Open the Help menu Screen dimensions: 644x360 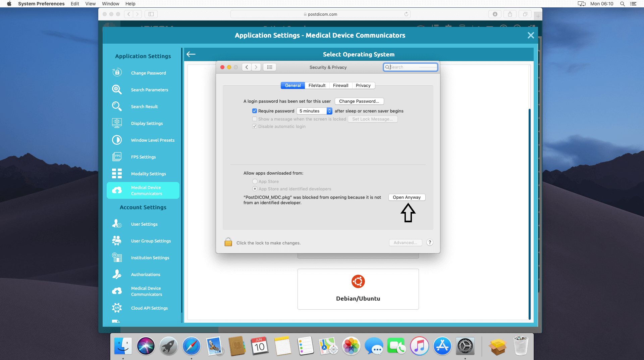pyautogui.click(x=130, y=4)
